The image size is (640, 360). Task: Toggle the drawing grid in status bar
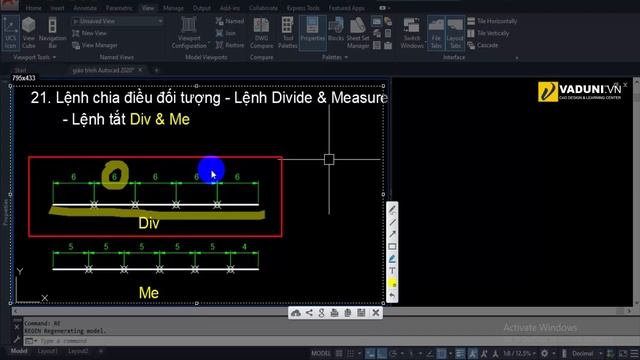(x=339, y=353)
